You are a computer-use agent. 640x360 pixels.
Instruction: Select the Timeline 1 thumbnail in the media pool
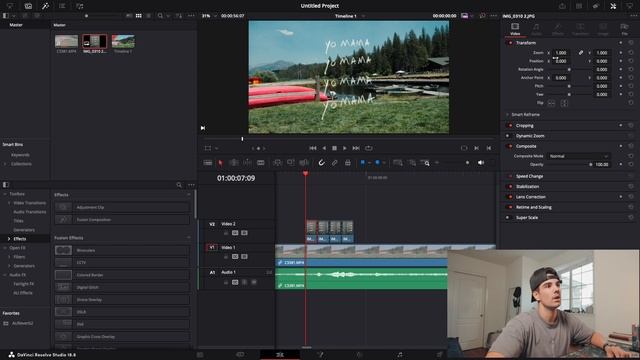123,41
